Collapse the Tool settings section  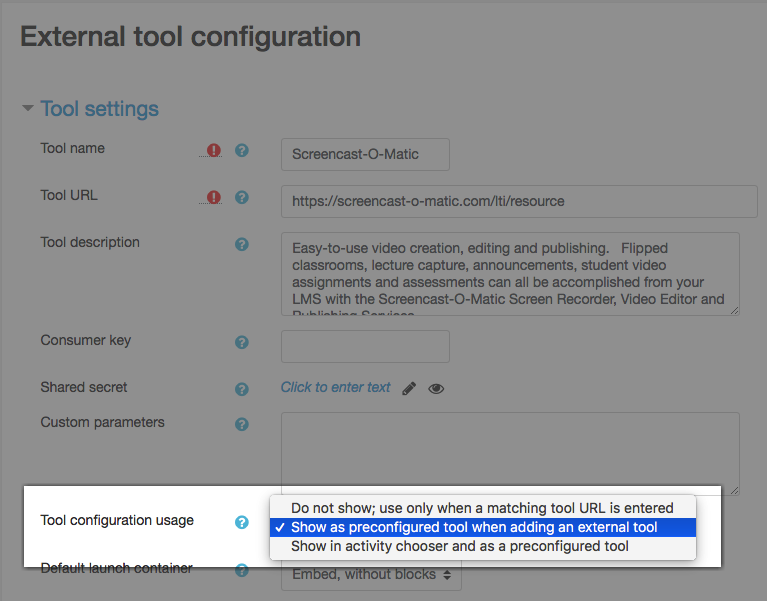28,108
